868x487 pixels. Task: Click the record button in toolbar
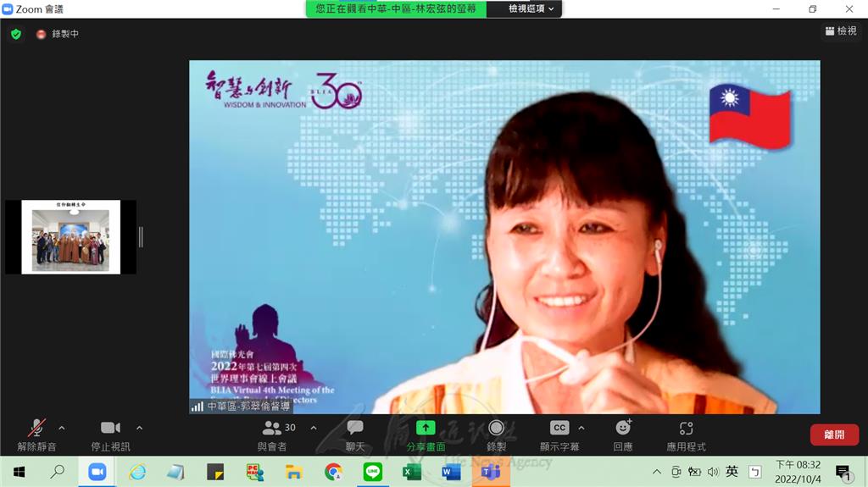pyautogui.click(x=496, y=434)
